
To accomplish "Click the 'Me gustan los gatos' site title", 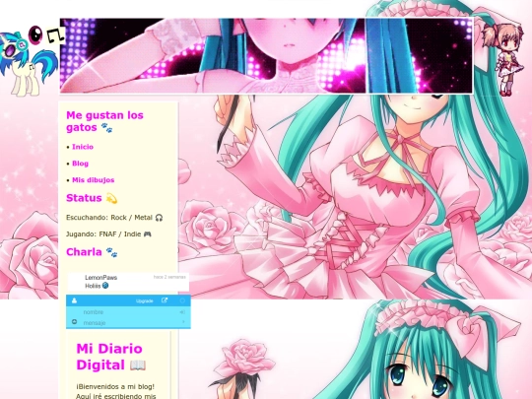I will [x=104, y=121].
